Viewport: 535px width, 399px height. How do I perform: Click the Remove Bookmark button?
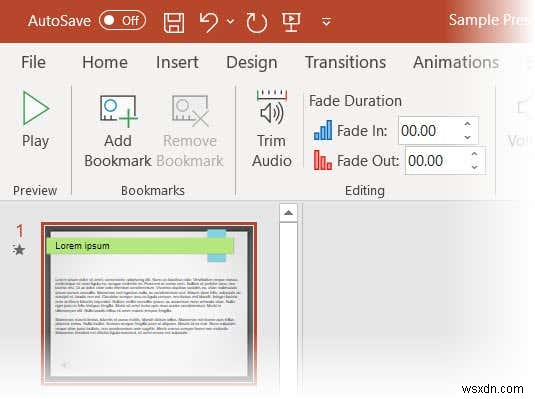(190, 131)
